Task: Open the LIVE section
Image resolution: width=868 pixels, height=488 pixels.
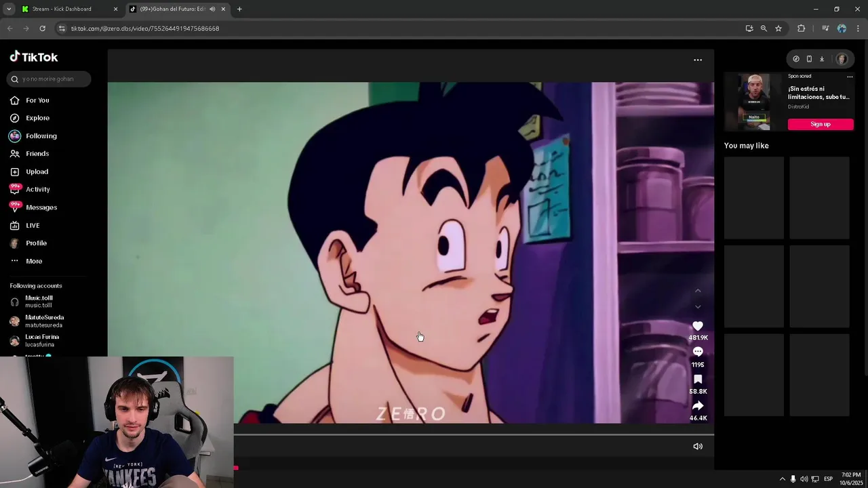Action: click(x=33, y=225)
